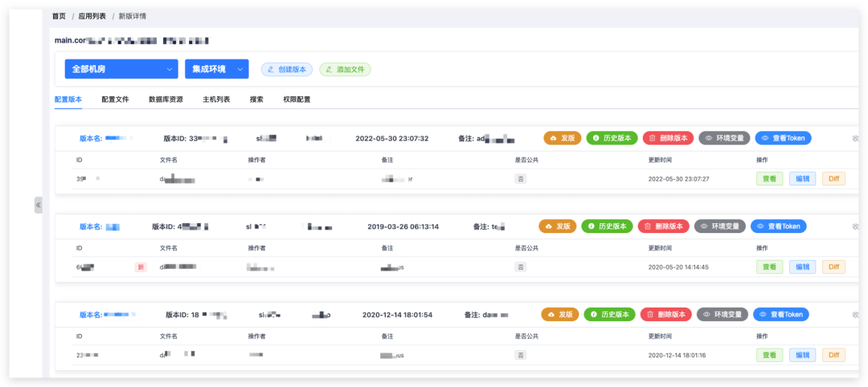
Task: Click the version timestamp 2020-12-14 18:01:54
Action: (x=398, y=315)
